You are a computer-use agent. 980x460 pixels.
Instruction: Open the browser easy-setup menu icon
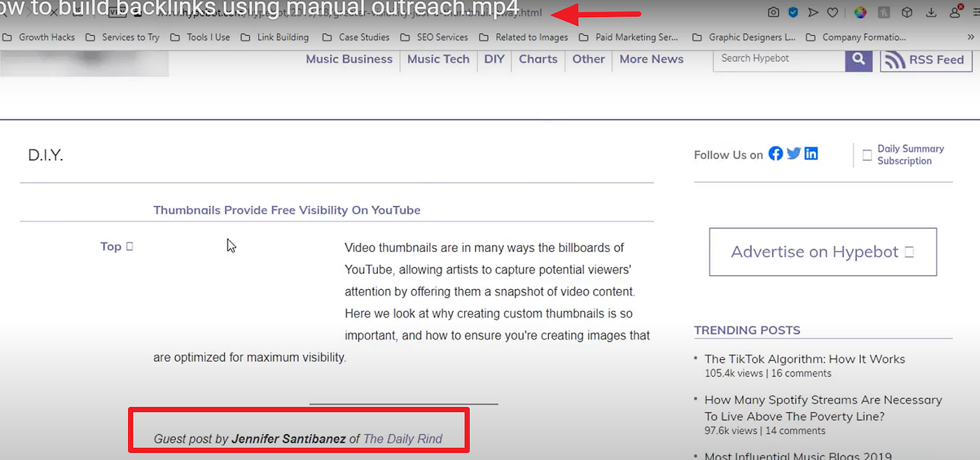[975, 13]
